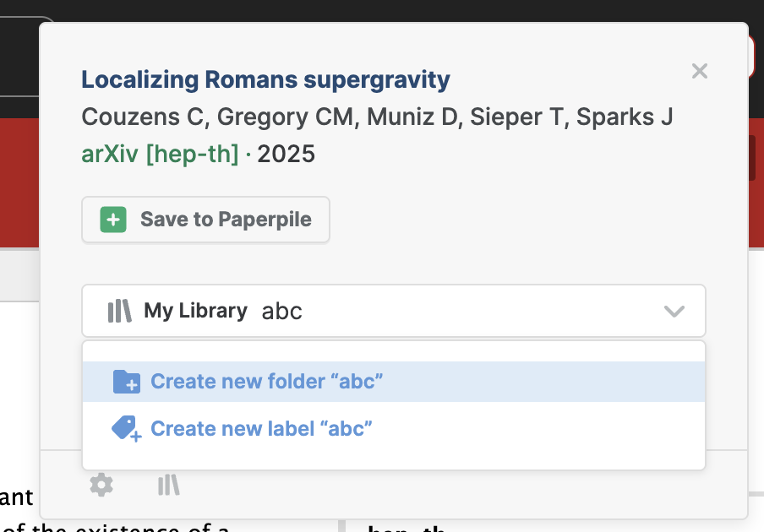Image resolution: width=764 pixels, height=532 pixels.
Task: Click the 2025 publication year text
Action: point(286,155)
